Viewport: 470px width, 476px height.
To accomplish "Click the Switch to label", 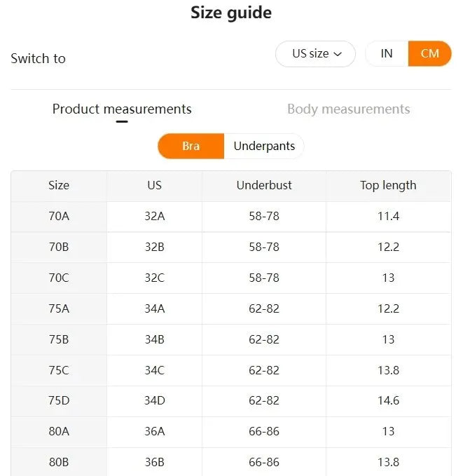I will pos(39,58).
